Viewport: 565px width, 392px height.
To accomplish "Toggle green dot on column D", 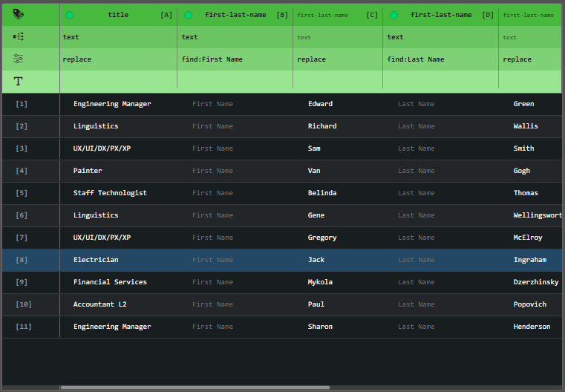I will [393, 15].
